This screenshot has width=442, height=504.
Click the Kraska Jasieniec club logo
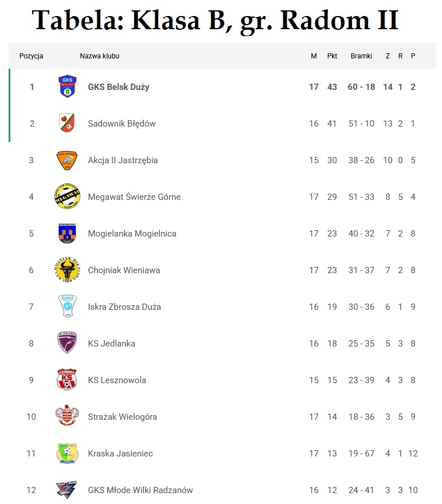pos(67,453)
